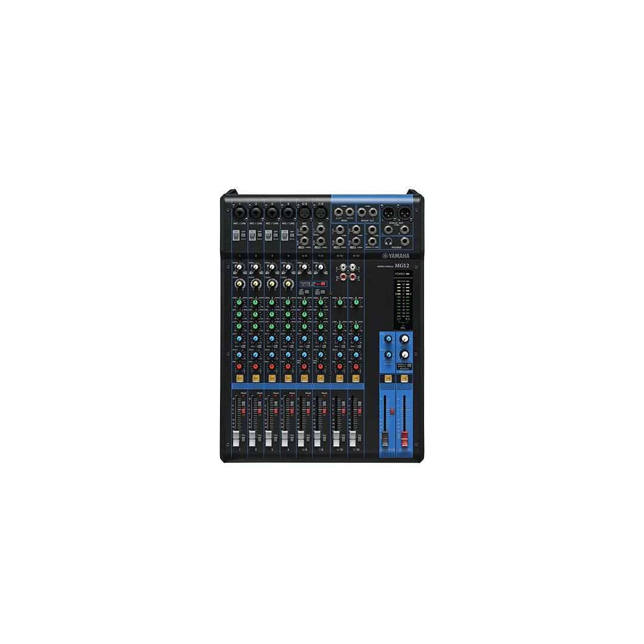644x644 pixels.
Task: Click the POWER indicator LED
Action: click(407, 274)
